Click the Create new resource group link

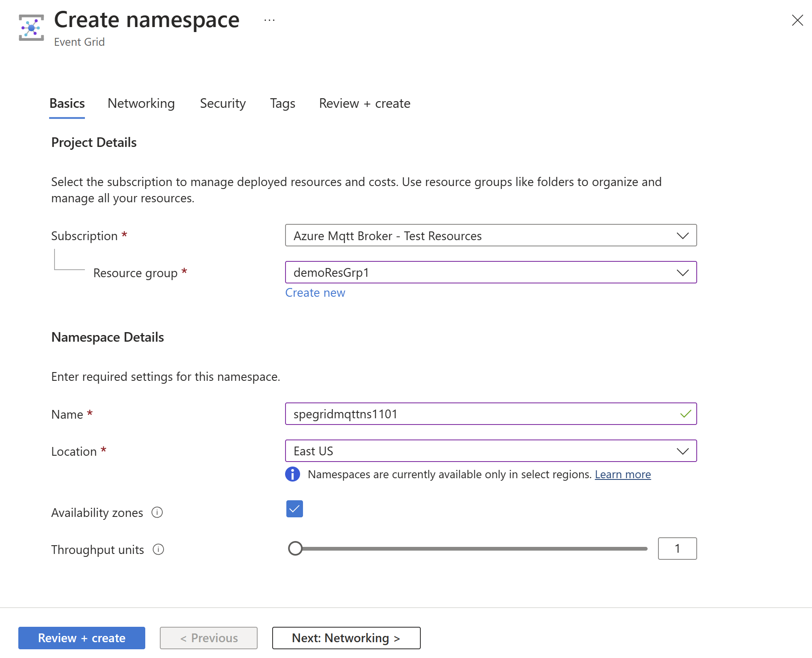pos(315,291)
